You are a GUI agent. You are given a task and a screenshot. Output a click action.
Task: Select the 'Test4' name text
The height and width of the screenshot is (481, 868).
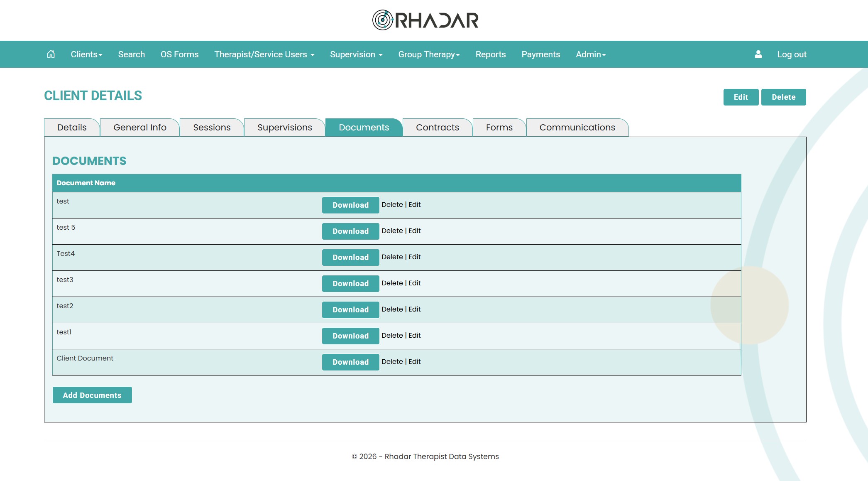coord(66,254)
